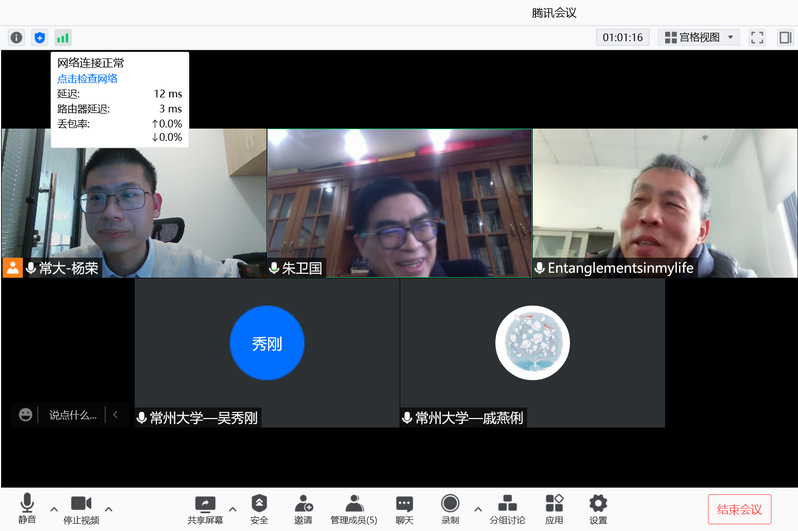The width and height of the screenshot is (798, 531).
Task: Enter fullscreen mode via top-right icon
Action: point(757,37)
